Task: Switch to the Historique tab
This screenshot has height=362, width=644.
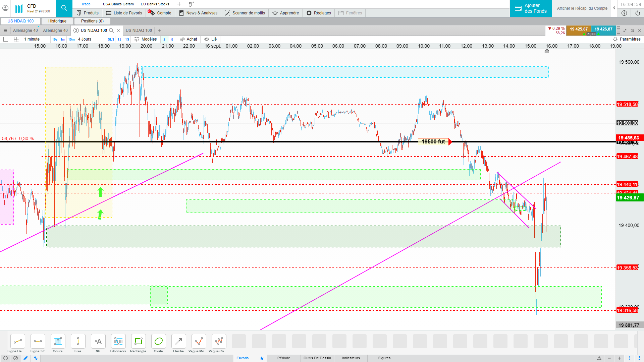Action: 57,21
